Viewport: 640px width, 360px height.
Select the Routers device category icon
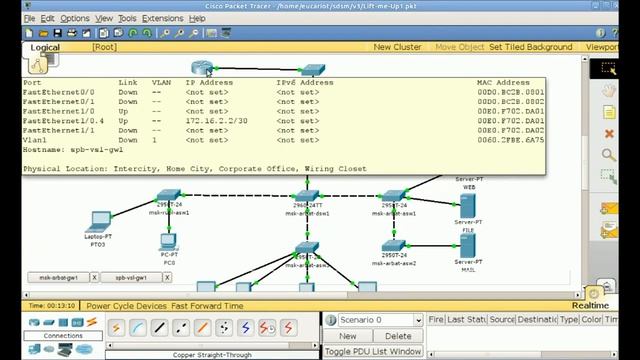[x=34, y=322]
